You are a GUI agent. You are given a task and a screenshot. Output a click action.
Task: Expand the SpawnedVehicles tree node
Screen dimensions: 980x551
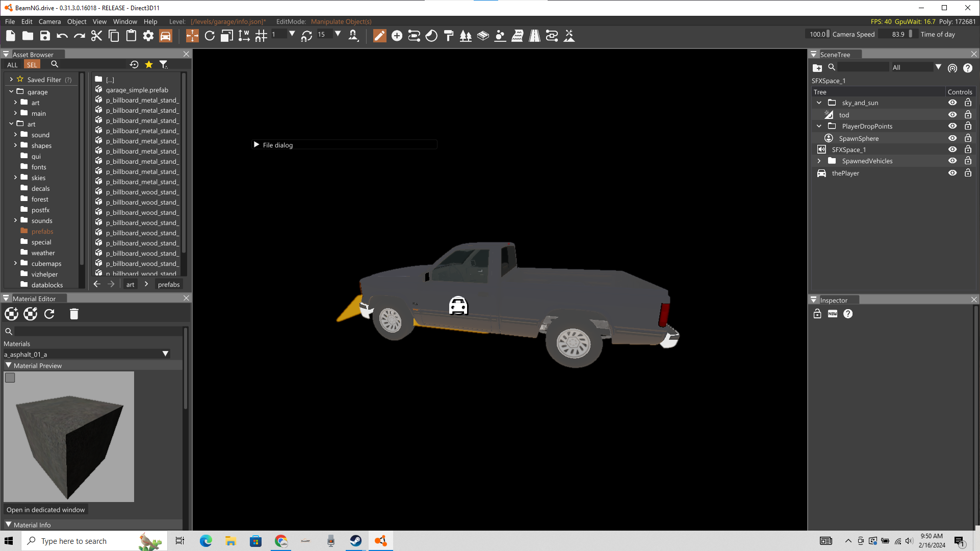(819, 161)
